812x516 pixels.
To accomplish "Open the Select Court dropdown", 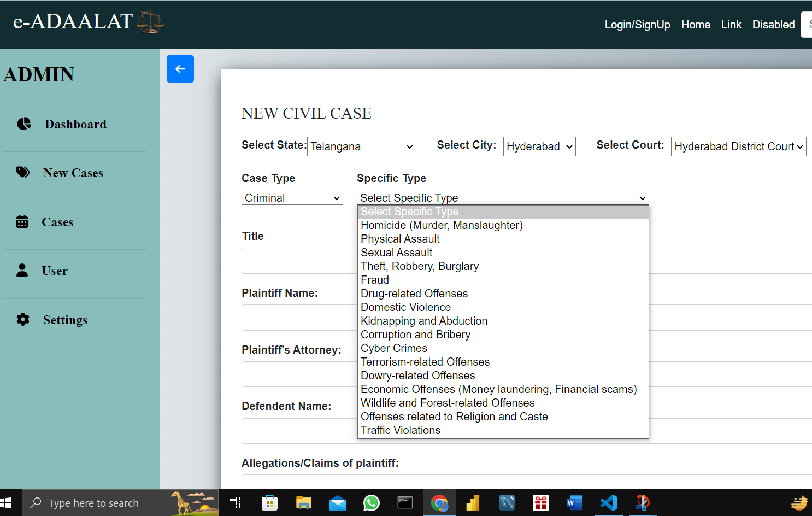I will tap(739, 146).
